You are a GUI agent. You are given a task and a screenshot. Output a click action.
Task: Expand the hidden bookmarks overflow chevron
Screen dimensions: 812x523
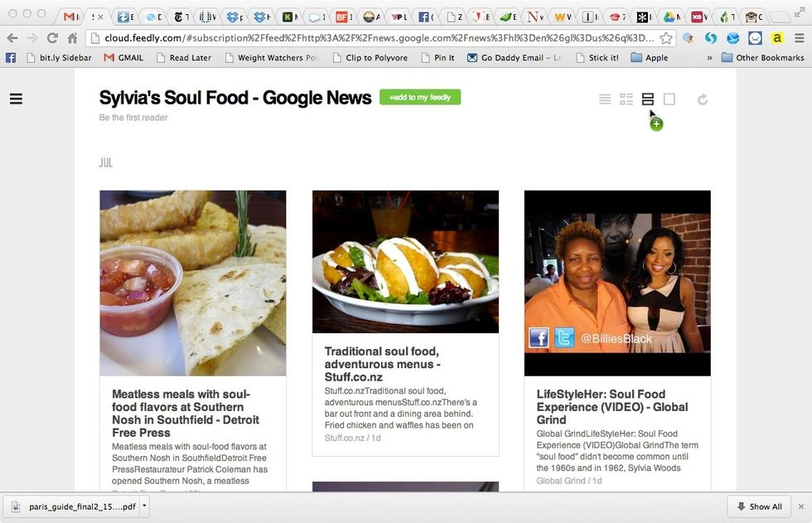709,58
